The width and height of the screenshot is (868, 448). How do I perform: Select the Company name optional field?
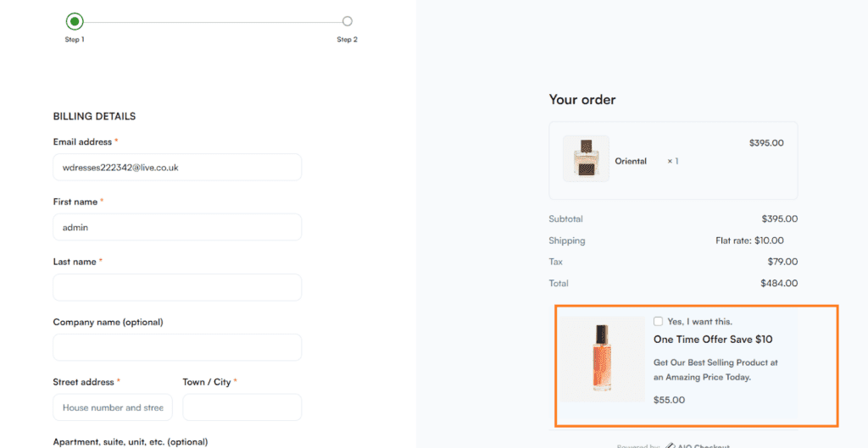[x=177, y=347]
